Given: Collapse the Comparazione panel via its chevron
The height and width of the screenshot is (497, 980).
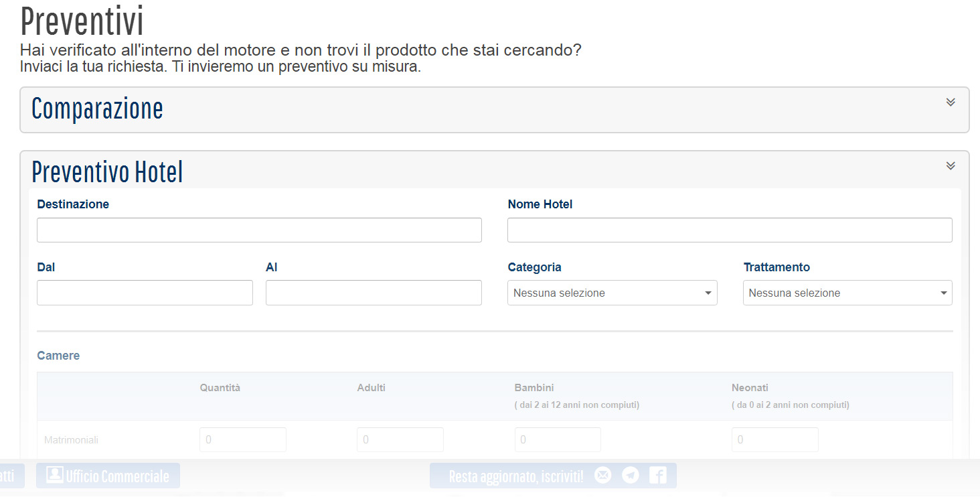Looking at the screenshot, I should [950, 102].
